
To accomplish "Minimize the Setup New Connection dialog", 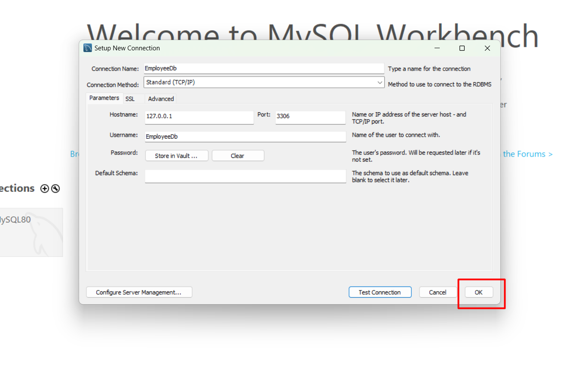I will (x=437, y=48).
